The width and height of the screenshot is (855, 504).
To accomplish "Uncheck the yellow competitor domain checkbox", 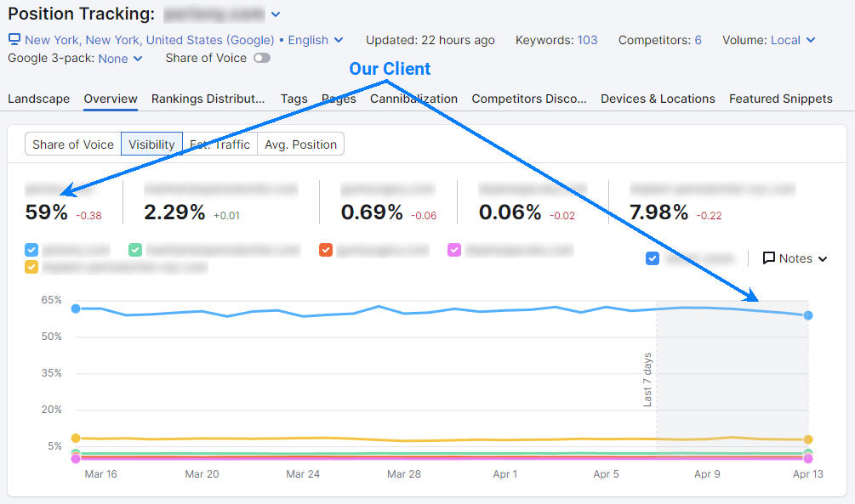I will pos(31,267).
